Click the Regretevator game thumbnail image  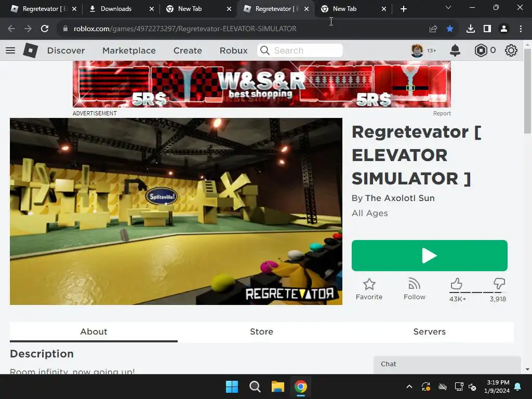coord(176,211)
